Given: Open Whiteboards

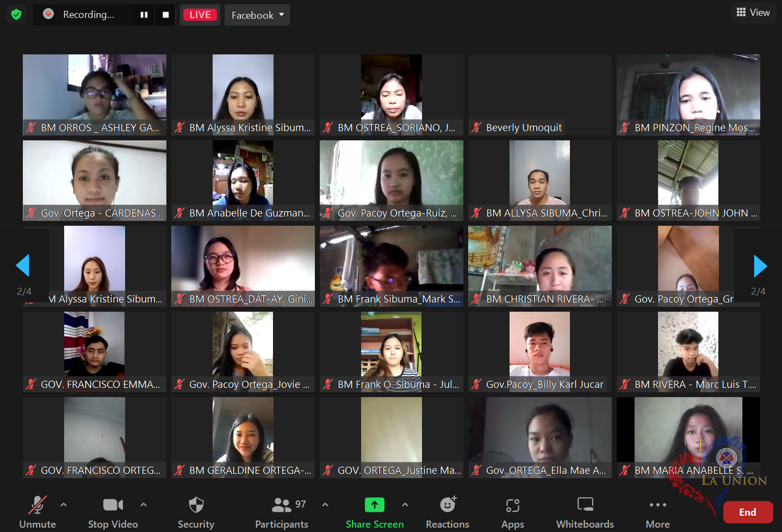Looking at the screenshot, I should [585, 512].
